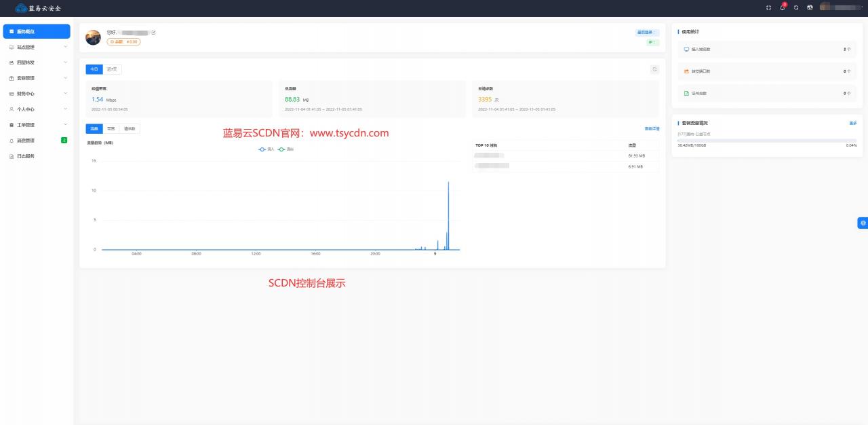Expand the 站点管理 submenu chevron
The image size is (868, 425).
click(65, 47)
